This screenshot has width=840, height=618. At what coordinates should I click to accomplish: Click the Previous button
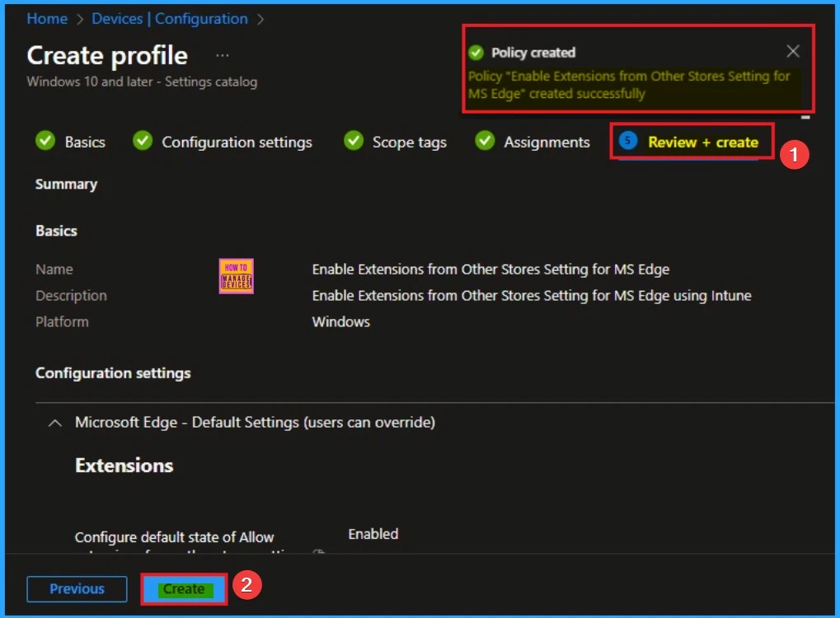pyautogui.click(x=77, y=588)
